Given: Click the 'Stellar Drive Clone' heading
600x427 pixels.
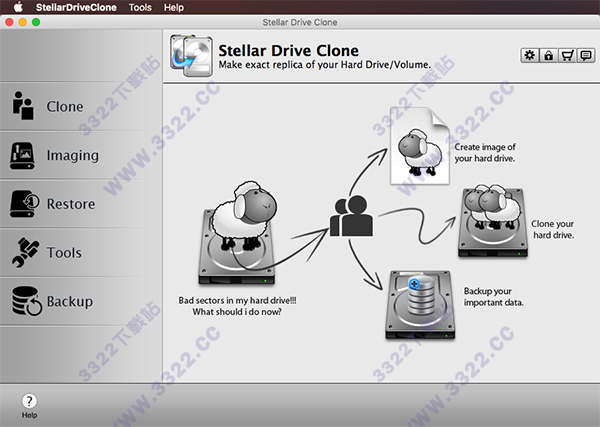Looking at the screenshot, I should point(289,51).
